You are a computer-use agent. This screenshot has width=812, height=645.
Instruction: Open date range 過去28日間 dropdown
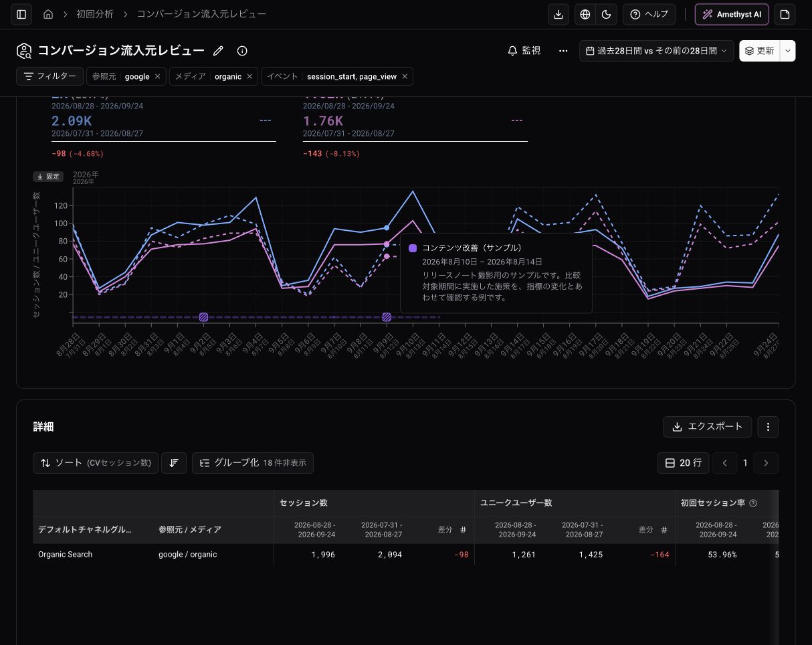656,51
